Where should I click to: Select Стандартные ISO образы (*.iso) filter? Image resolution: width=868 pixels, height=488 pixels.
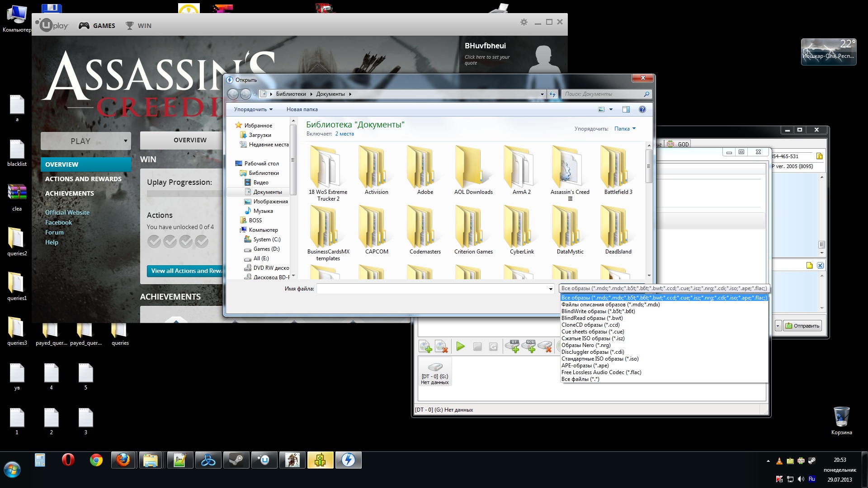599,359
